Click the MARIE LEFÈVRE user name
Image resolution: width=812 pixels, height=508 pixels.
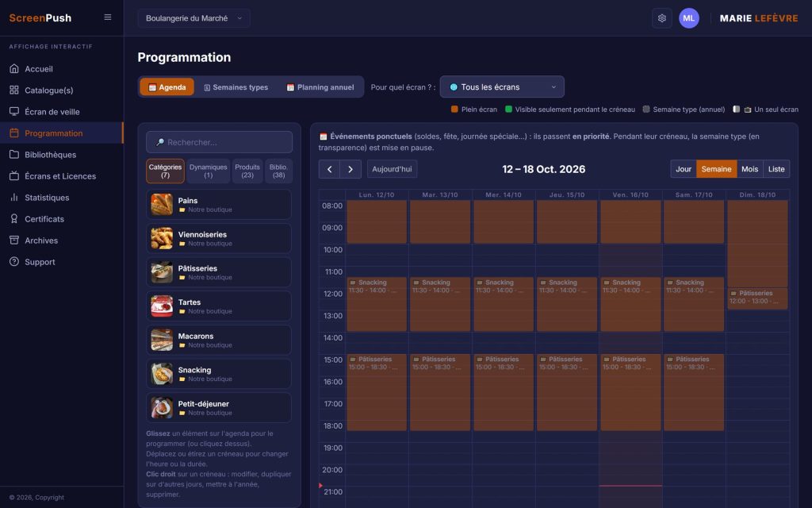tap(759, 18)
